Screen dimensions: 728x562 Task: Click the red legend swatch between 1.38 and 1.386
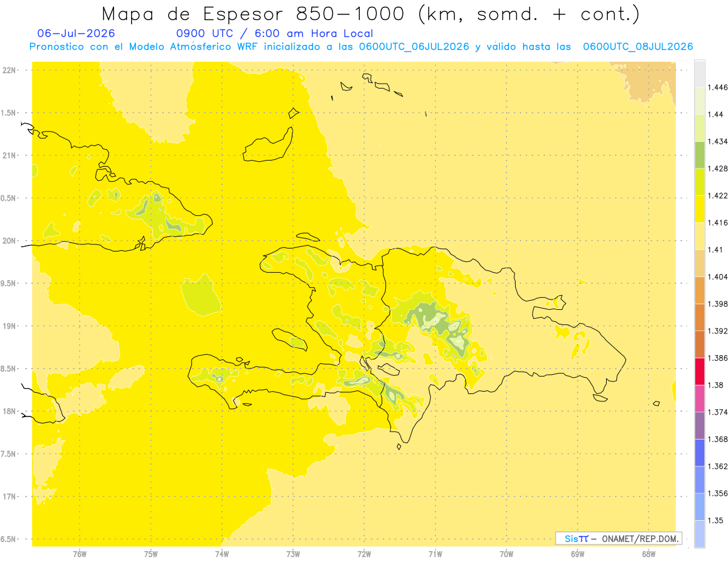point(699,371)
